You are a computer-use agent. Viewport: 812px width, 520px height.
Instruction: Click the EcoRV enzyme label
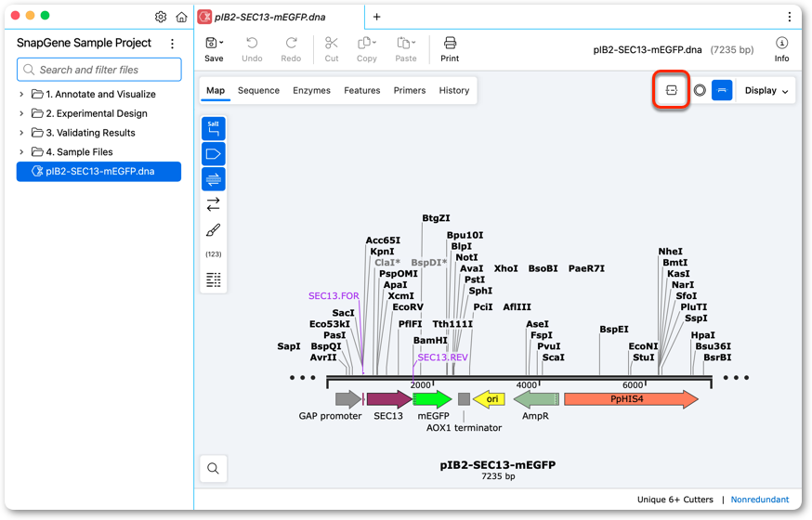point(408,307)
